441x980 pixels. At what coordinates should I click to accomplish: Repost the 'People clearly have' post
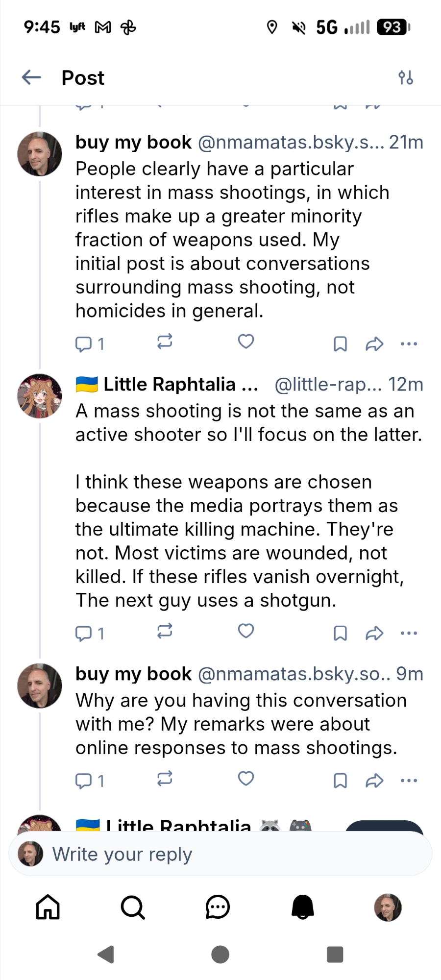click(165, 342)
